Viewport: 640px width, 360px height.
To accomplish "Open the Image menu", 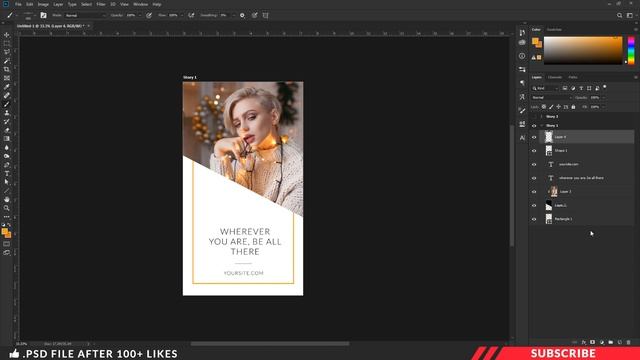I will tap(43, 4).
